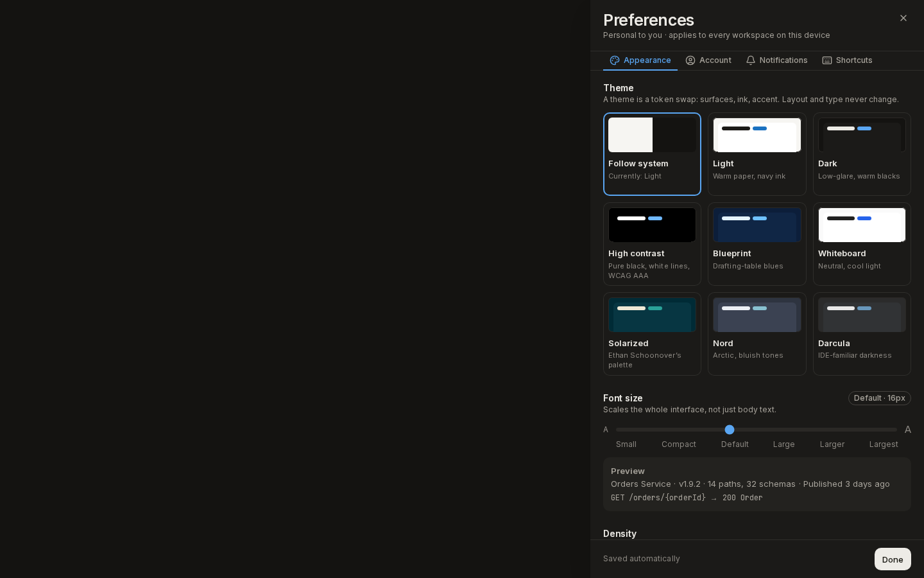The height and width of the screenshot is (578, 924).
Task: Select the Follow system theme
Action: [652, 154]
